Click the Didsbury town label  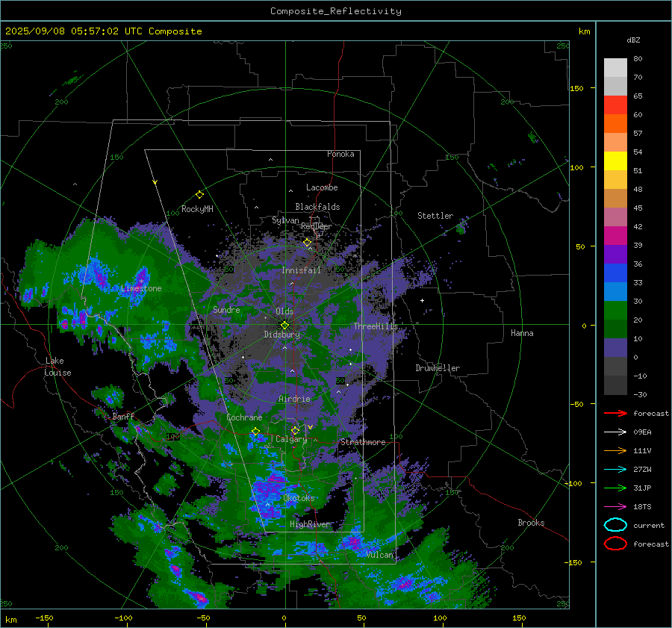(x=282, y=335)
